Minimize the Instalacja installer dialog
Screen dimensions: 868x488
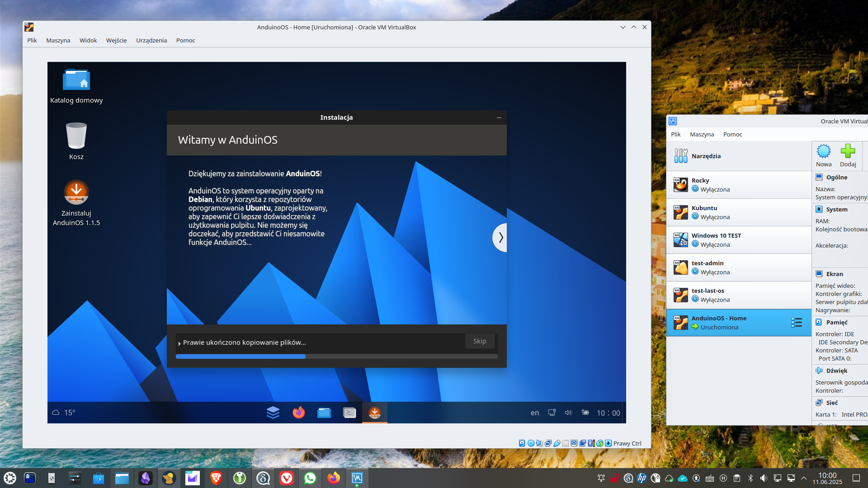pyautogui.click(x=499, y=117)
